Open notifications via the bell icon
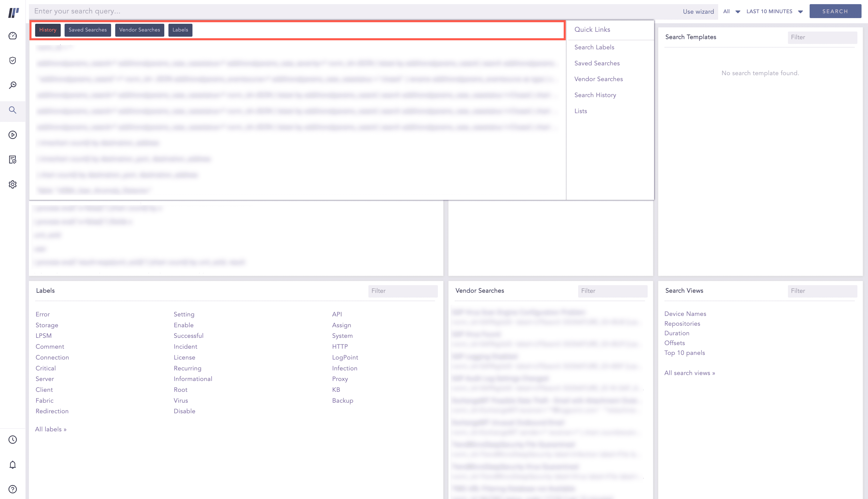 pos(12,465)
